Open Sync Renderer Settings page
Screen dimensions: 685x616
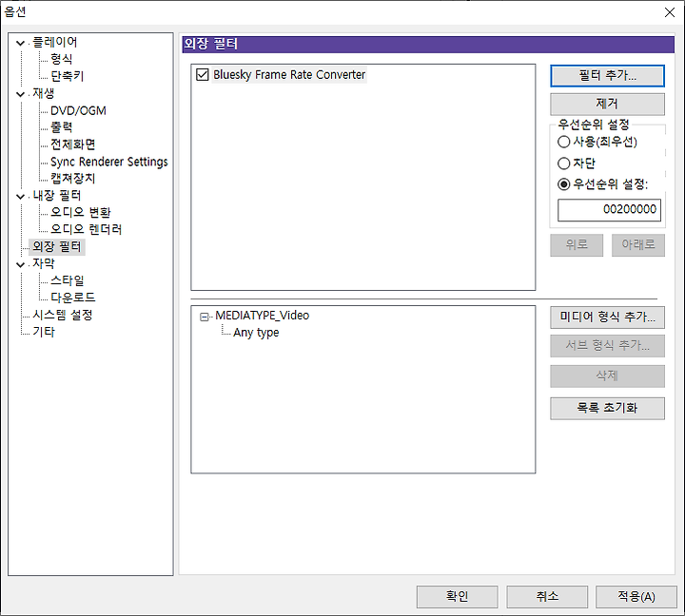point(108,162)
